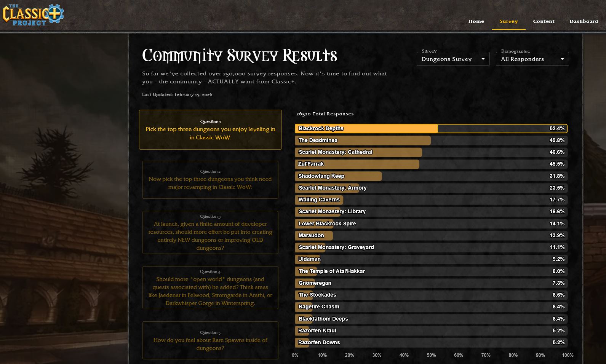
Task: Click the Razorfen Downs result bar
Action: [x=431, y=343]
